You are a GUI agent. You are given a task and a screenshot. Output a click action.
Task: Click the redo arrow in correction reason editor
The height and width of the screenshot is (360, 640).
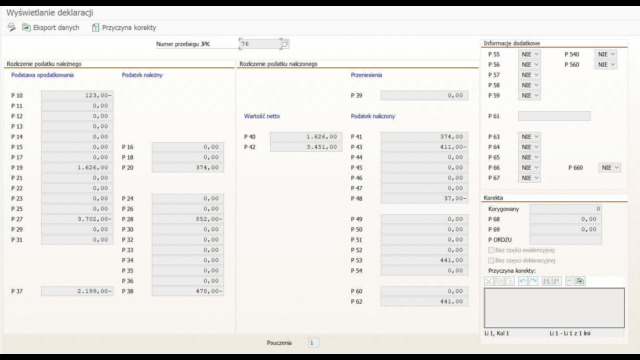tap(533, 281)
